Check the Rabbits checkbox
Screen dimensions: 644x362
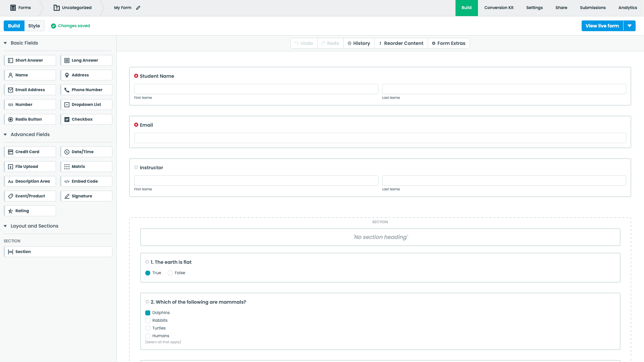click(148, 320)
